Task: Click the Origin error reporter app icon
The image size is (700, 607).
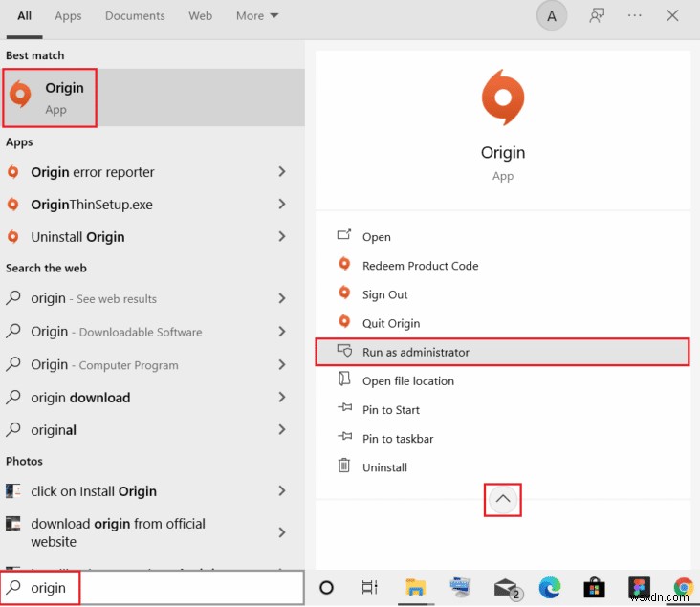Action: tap(13, 172)
